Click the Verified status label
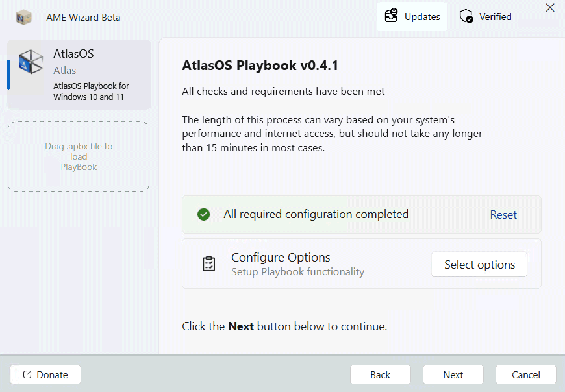 click(x=495, y=17)
